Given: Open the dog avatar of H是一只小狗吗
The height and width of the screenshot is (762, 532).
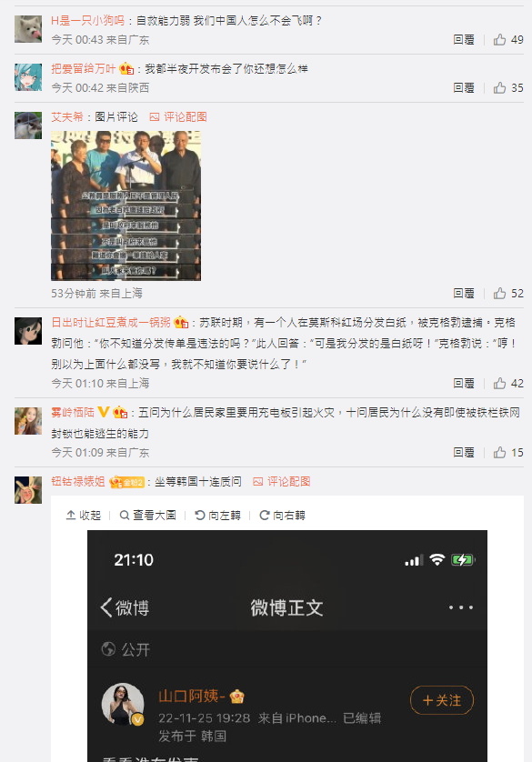Looking at the screenshot, I should (x=28, y=29).
